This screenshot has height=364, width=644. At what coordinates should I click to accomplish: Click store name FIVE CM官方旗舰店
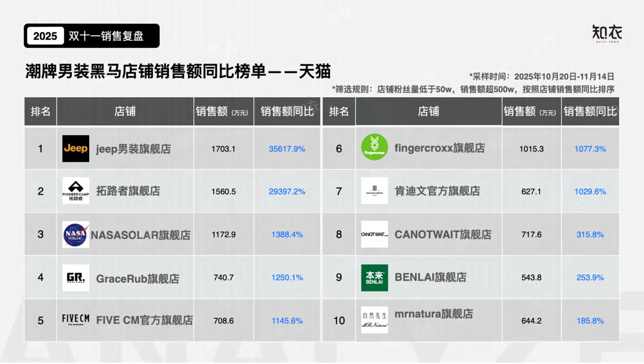tap(144, 320)
